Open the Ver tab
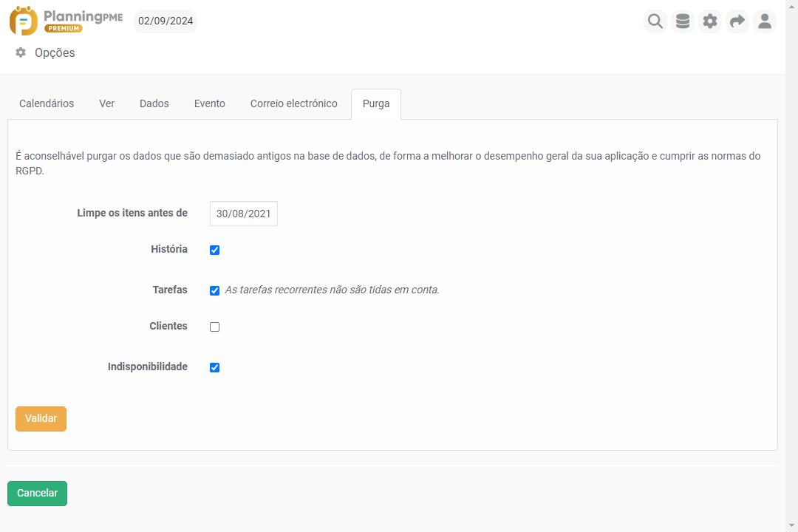 coord(107,103)
